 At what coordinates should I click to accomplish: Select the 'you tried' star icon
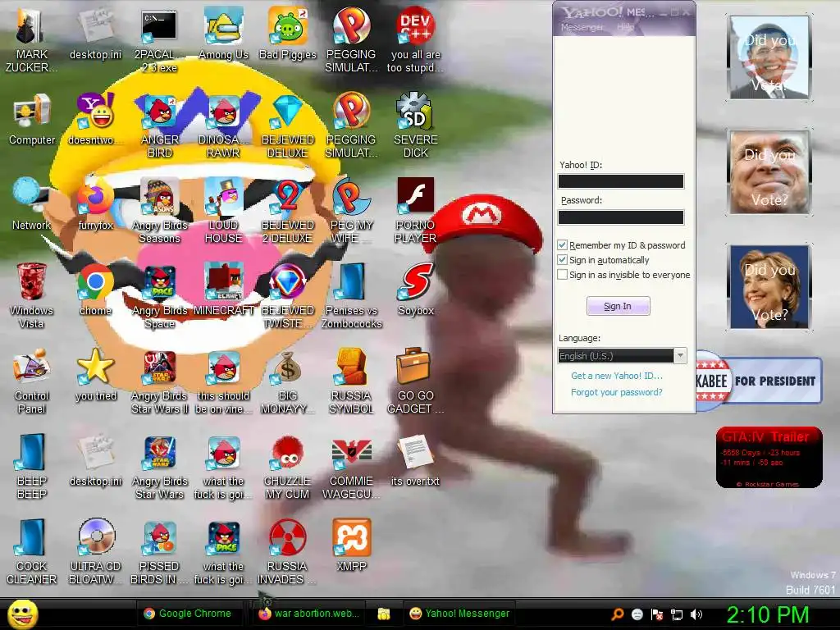95,374
